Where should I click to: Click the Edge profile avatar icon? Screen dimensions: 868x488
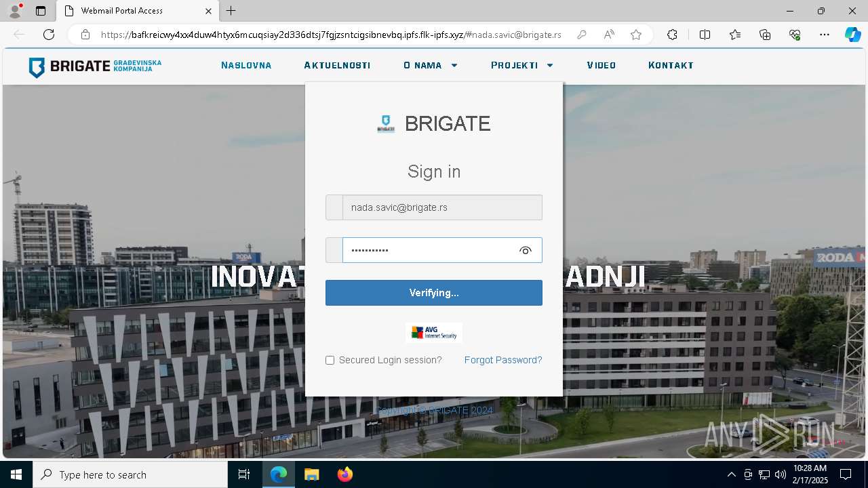pyautogui.click(x=15, y=11)
